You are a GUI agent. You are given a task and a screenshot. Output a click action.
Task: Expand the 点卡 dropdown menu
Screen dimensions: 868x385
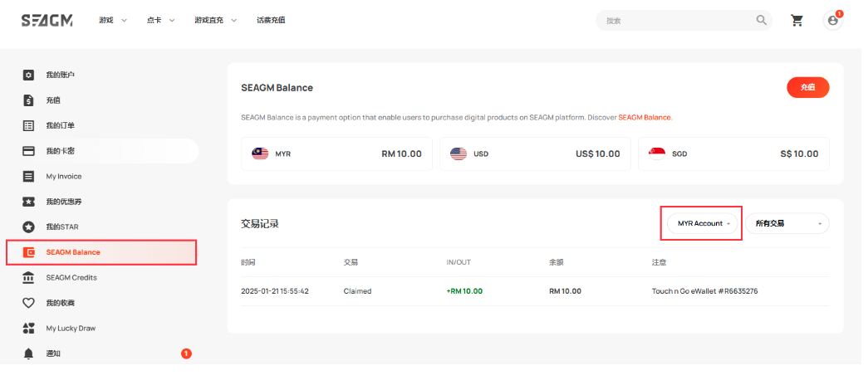coord(160,20)
